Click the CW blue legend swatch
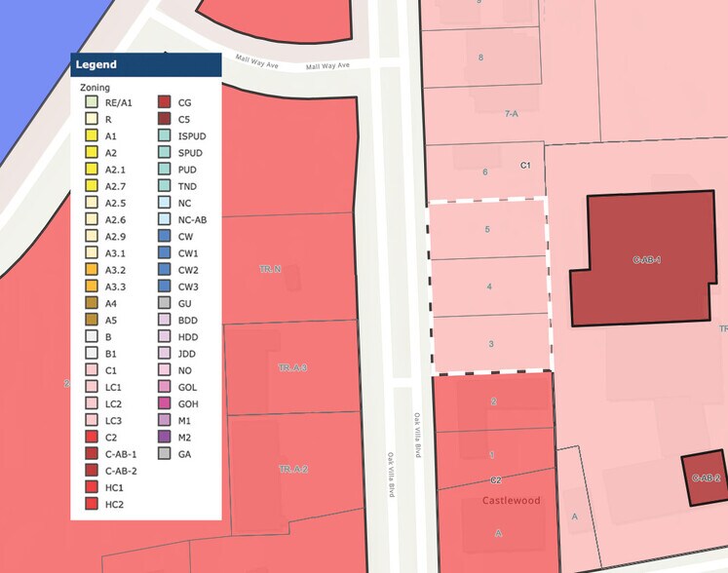728x573 pixels. click(x=165, y=236)
